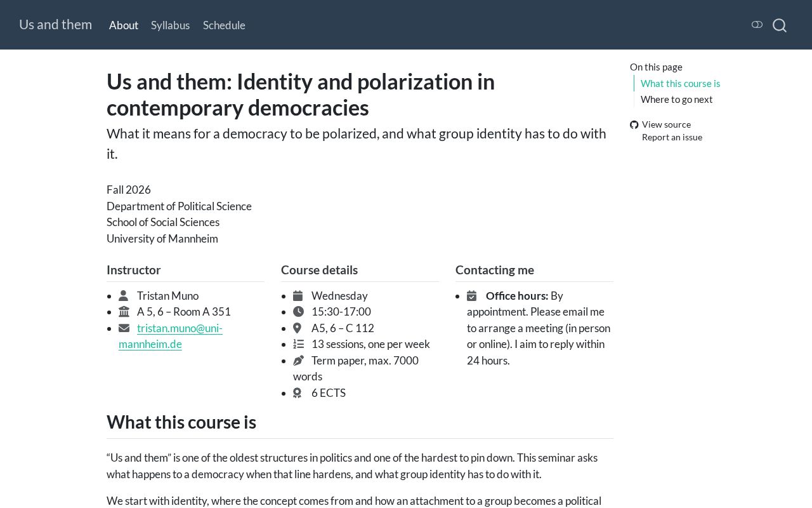Jump to Where to go next section
The image size is (812, 508).
(x=676, y=99)
